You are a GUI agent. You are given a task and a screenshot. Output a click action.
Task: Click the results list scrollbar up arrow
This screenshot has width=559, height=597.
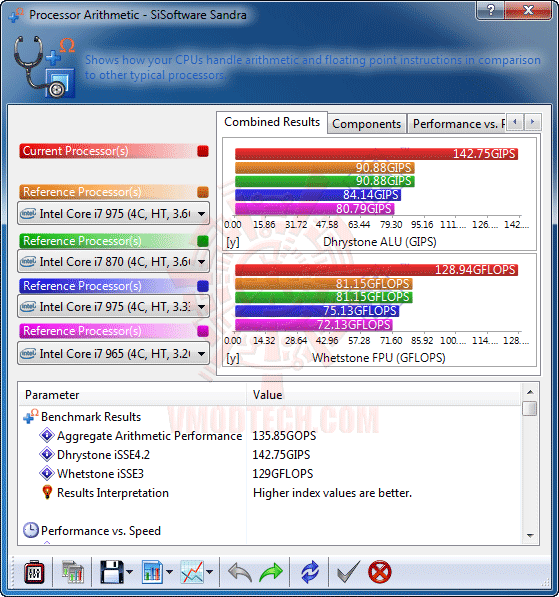530,392
